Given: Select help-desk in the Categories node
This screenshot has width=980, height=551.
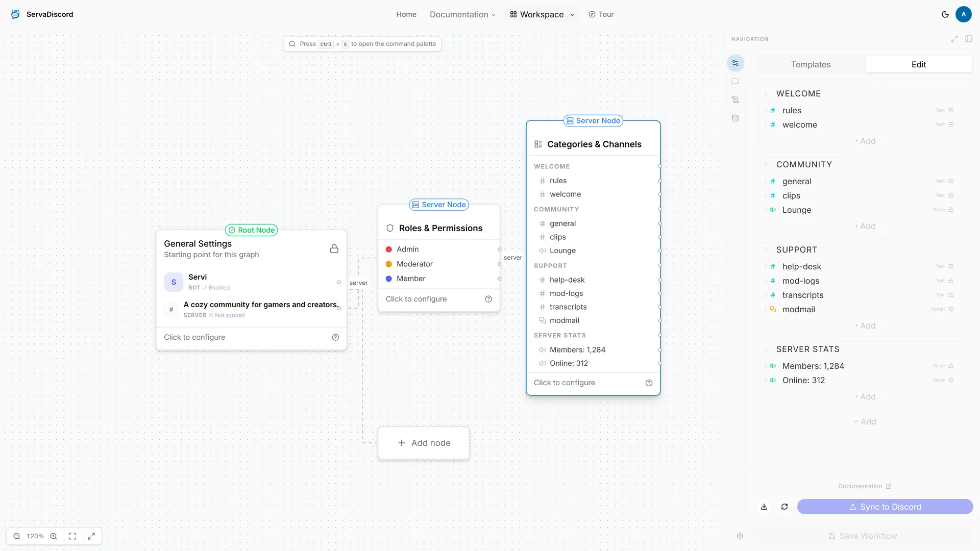Looking at the screenshot, I should pos(567,280).
